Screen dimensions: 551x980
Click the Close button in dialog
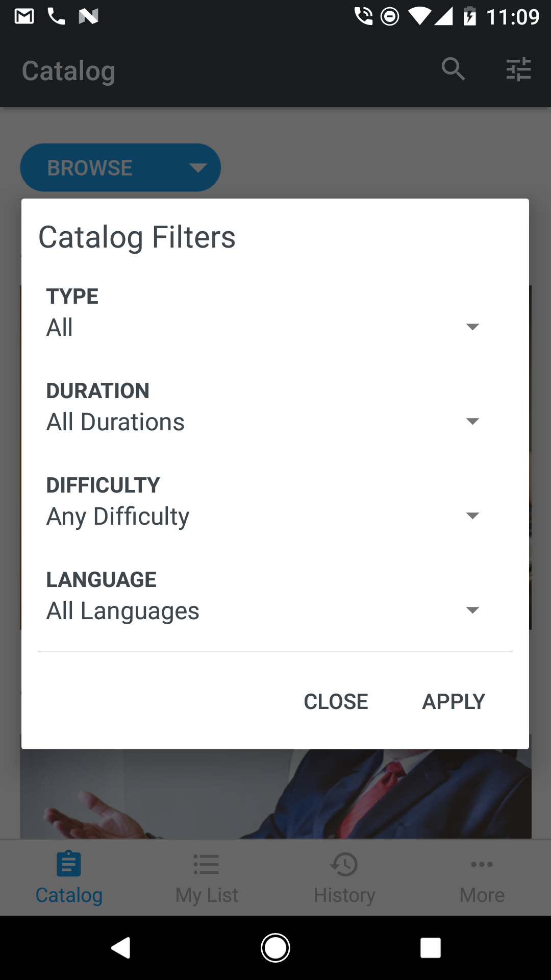(336, 701)
